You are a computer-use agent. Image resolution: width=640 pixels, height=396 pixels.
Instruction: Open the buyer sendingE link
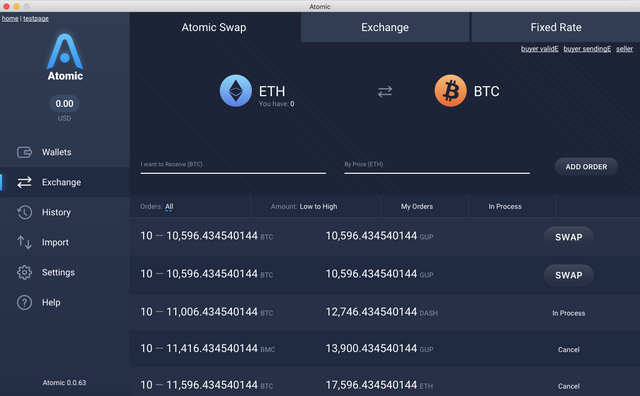(x=587, y=49)
